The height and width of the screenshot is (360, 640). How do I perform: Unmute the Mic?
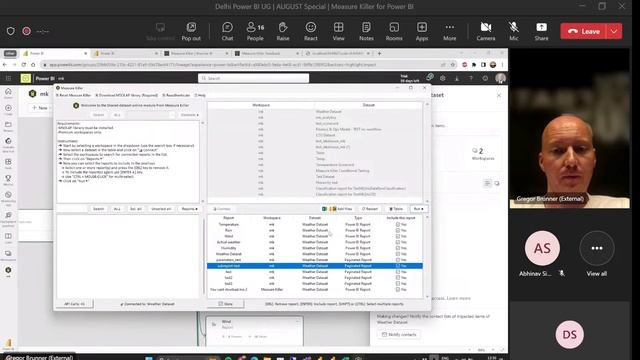(513, 31)
